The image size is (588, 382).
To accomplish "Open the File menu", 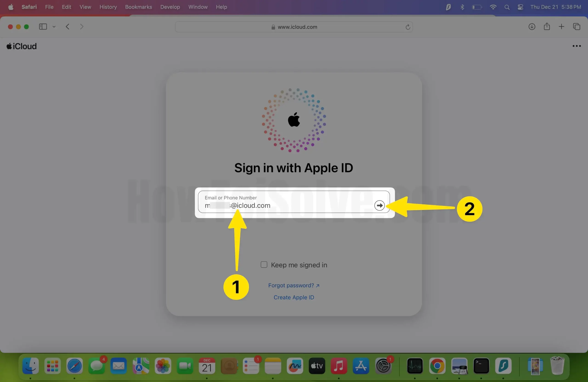I will 49,7.
